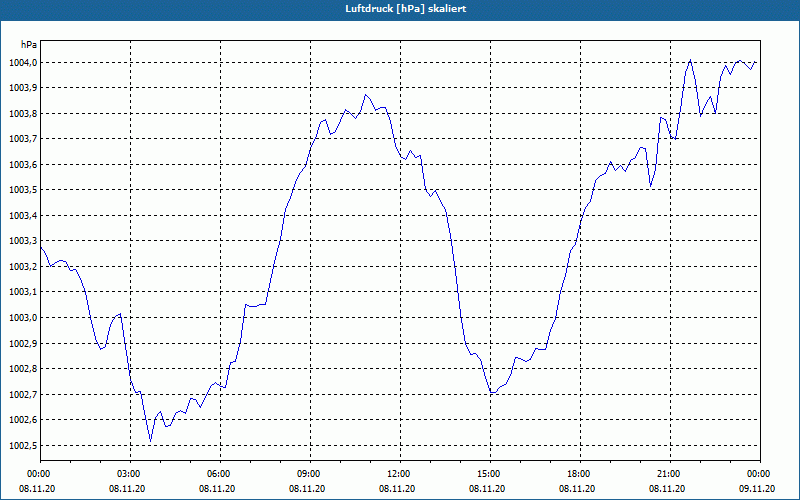800x500 pixels.
Task: Click the 'hPa' unit label on the axis
Action: point(29,45)
